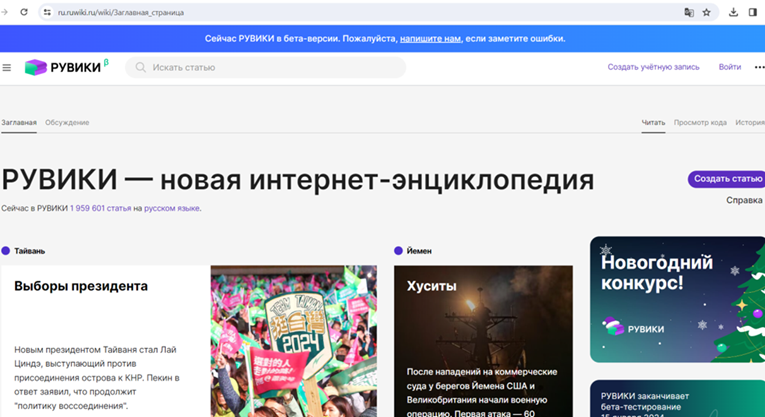This screenshot has width=765, height=417.
Task: Open the Справка link
Action: [744, 200]
